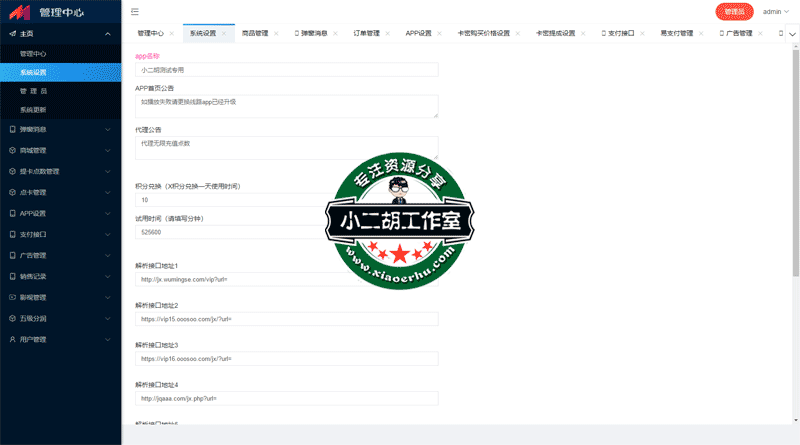Switch to the 易支付管理 tab
The height and width of the screenshot is (445, 800).
(677, 34)
